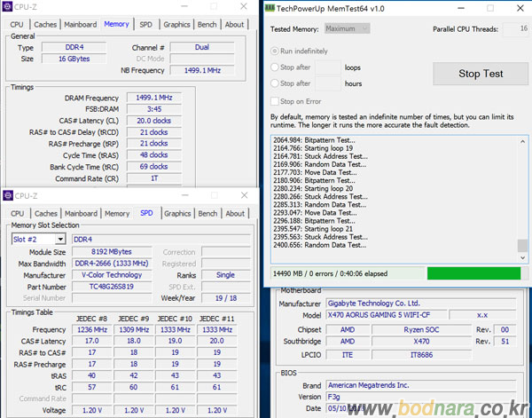
Task: Minimize the lower CPU-Z SPD window
Action: 185,195
